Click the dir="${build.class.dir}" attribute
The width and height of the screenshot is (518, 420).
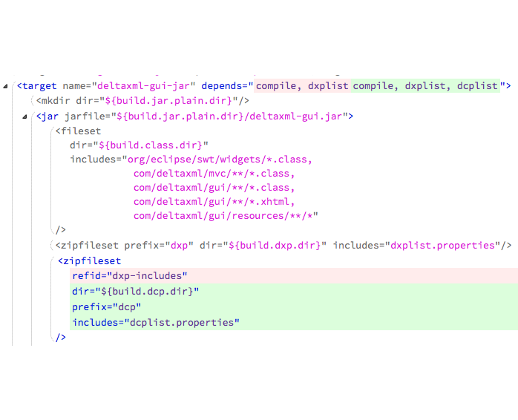click(x=139, y=145)
